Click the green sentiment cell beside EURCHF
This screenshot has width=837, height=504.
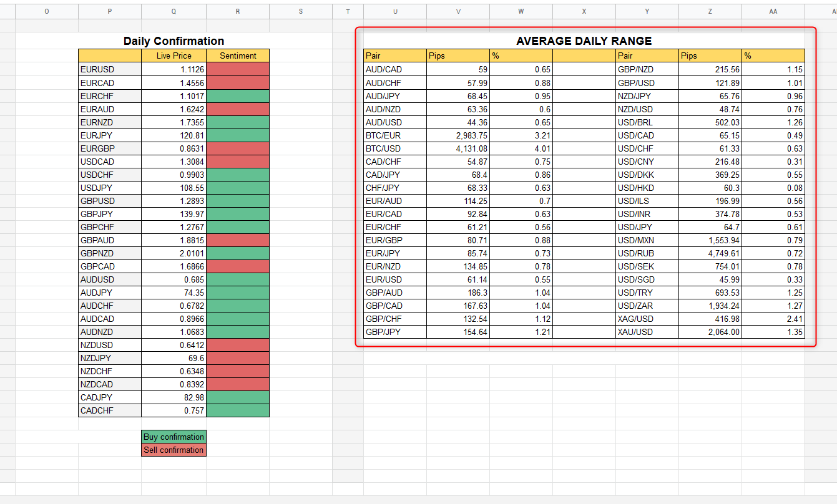pyautogui.click(x=238, y=96)
